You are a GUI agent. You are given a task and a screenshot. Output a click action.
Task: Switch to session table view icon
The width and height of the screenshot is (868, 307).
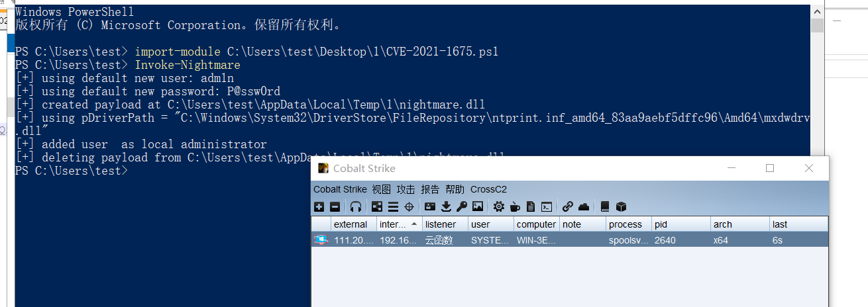pos(393,206)
